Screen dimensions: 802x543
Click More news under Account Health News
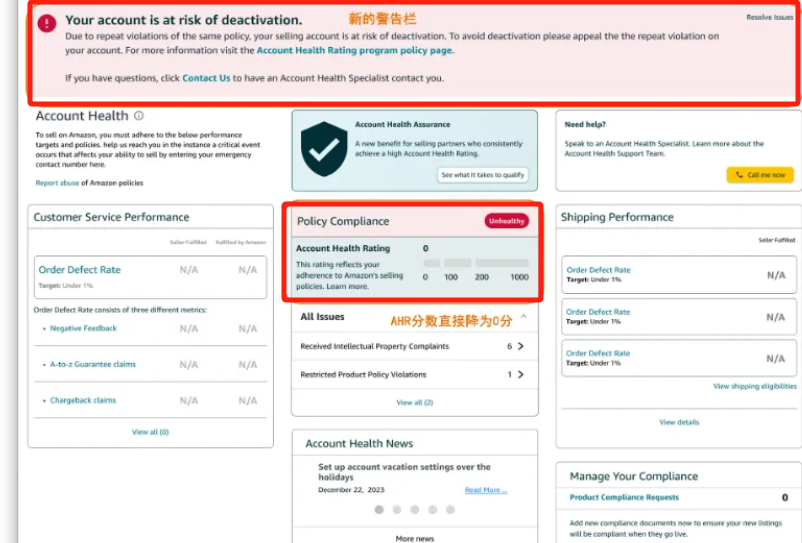(x=414, y=538)
